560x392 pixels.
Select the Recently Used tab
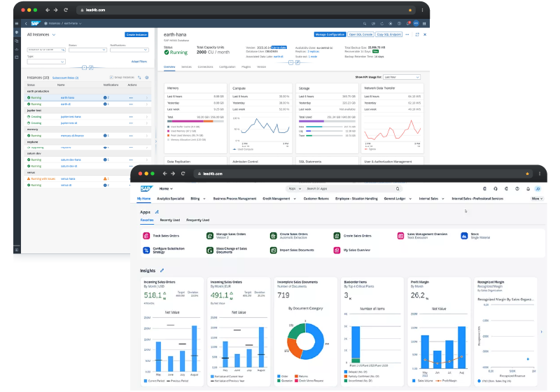[170, 220]
